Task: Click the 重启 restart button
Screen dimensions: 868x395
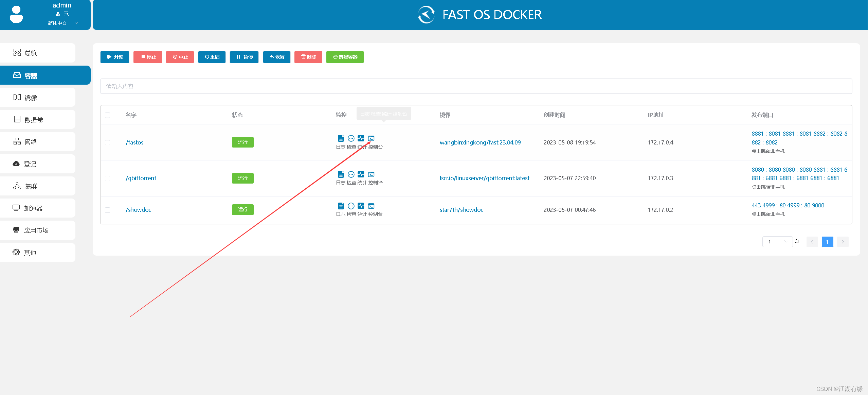Action: coord(212,57)
